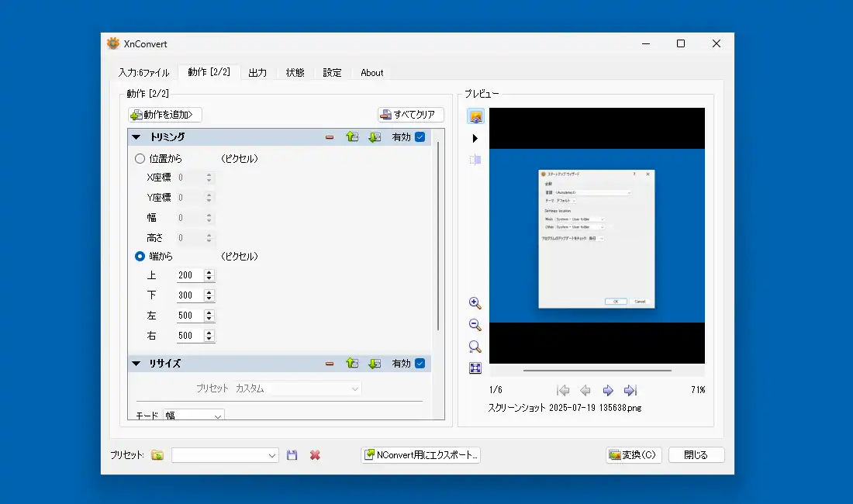853x504 pixels.
Task: Click the 右 value field showing 500
Action: click(189, 336)
